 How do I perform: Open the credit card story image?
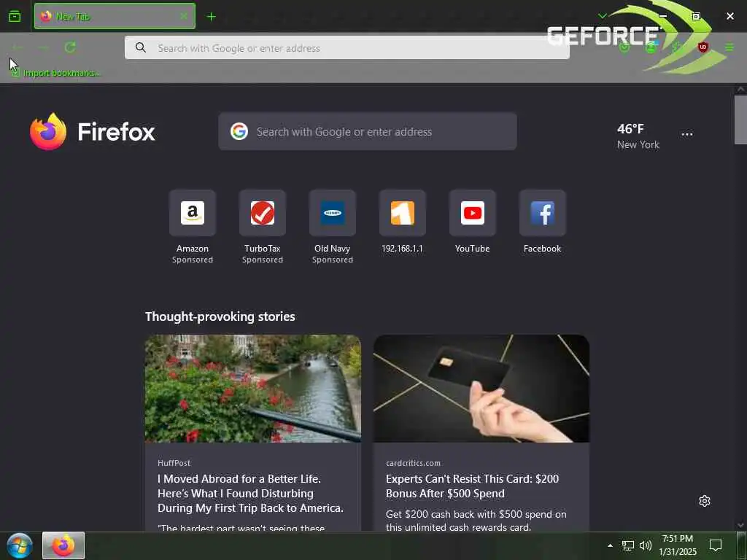481,389
